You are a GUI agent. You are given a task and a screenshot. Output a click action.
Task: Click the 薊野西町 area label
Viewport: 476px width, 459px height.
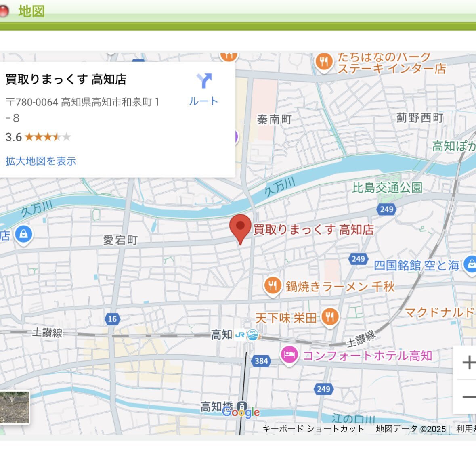(x=420, y=117)
